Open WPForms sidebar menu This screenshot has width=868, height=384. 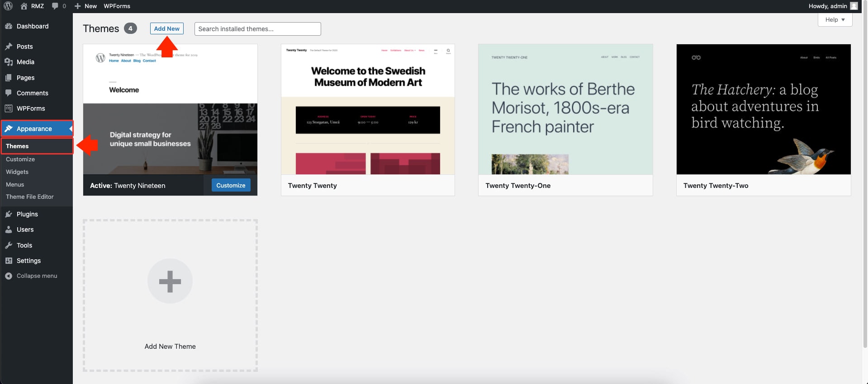point(36,108)
